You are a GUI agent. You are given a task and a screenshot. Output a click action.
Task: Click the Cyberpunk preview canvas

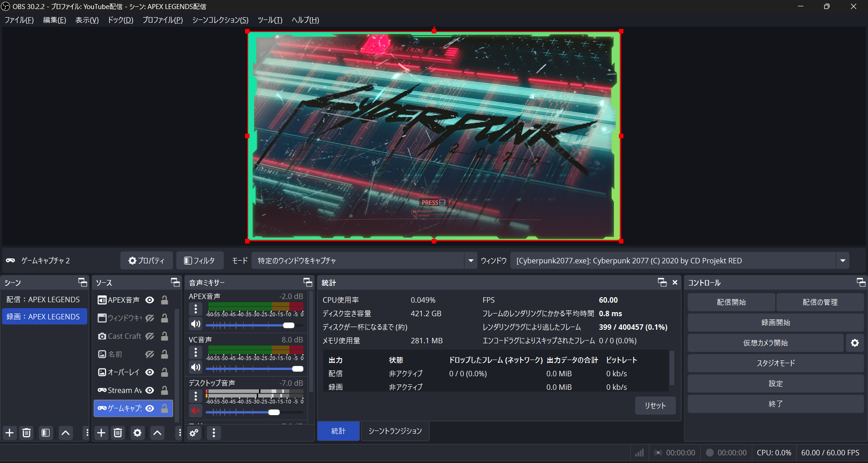(434, 136)
